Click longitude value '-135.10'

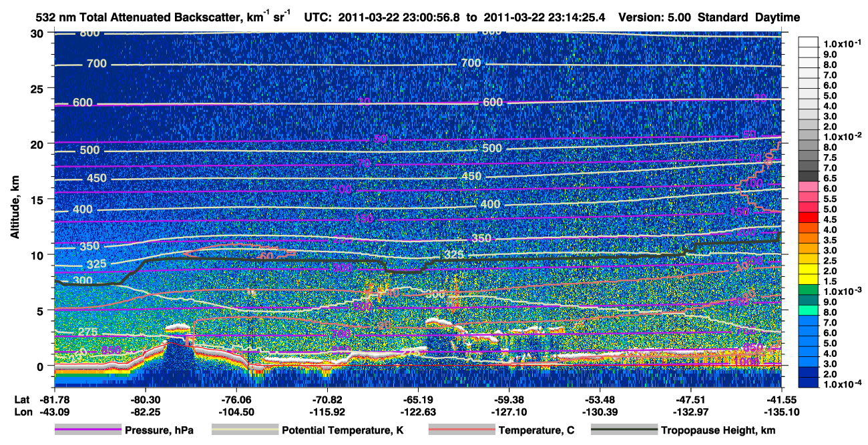point(781,412)
